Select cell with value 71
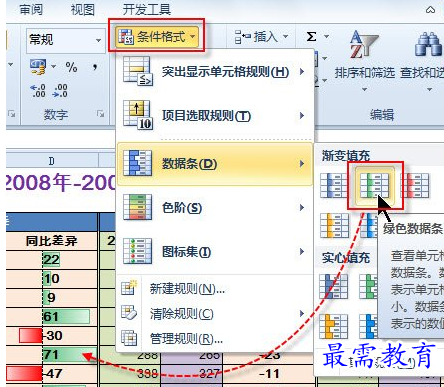The image size is (444, 387). tap(52, 354)
